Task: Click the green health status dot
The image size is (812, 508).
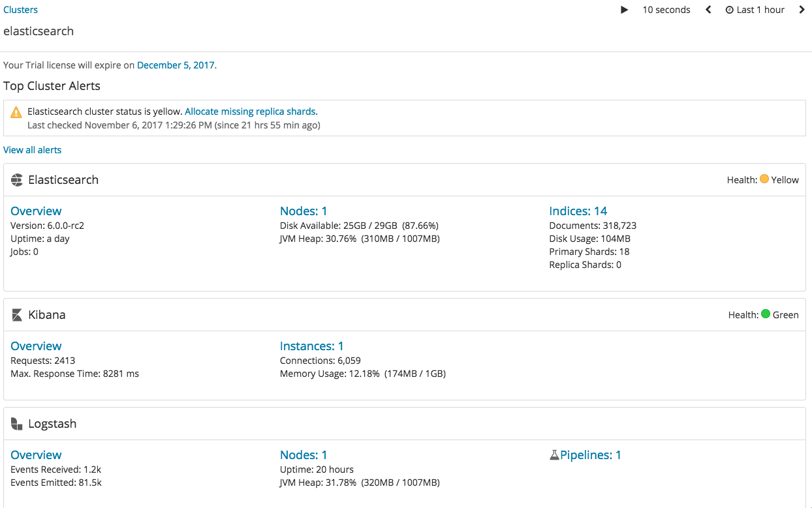Action: click(x=766, y=314)
